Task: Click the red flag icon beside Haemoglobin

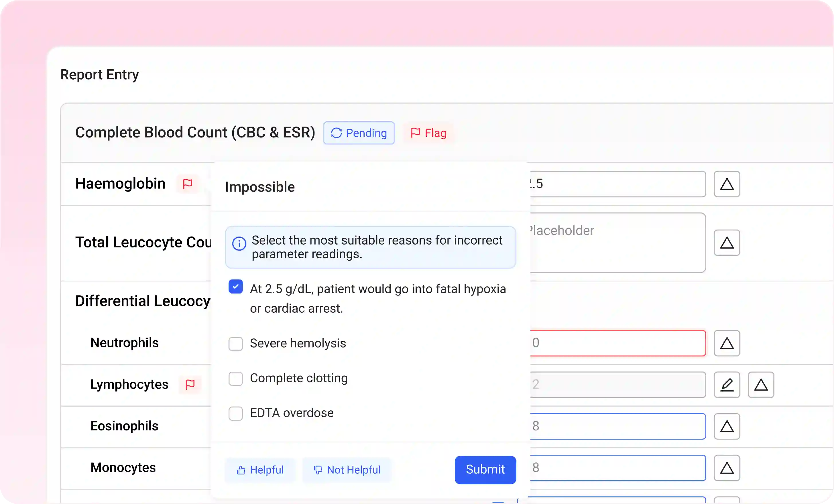Action: point(188,184)
